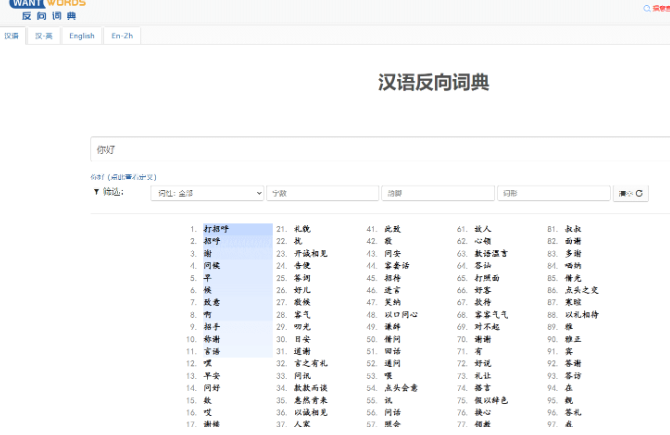Select result 44 客套话
The width and height of the screenshot is (670, 435).
397,266
